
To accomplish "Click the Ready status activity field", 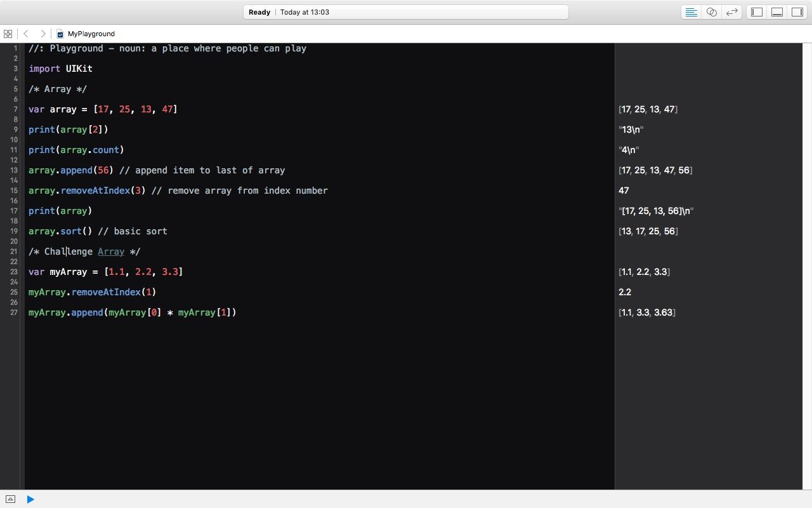I will coord(406,12).
